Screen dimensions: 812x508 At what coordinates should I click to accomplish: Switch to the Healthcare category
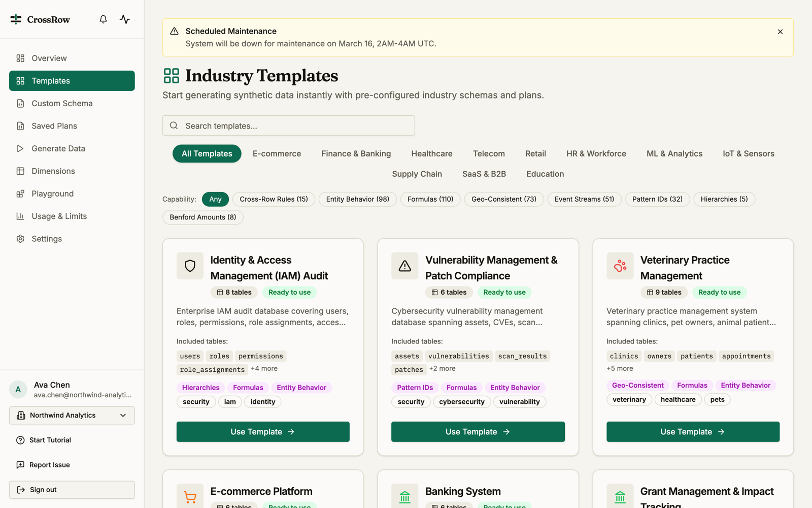coord(432,154)
